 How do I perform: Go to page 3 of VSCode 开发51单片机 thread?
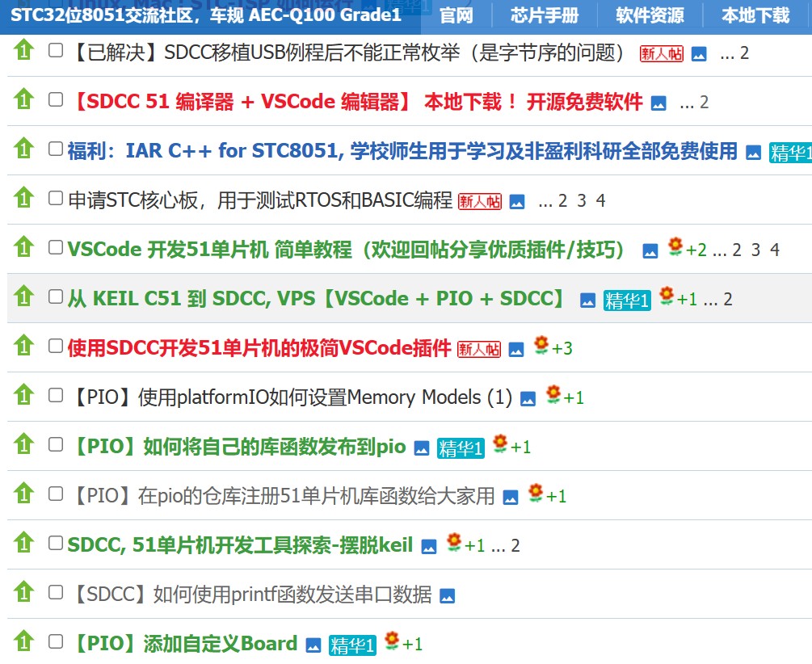(x=756, y=250)
